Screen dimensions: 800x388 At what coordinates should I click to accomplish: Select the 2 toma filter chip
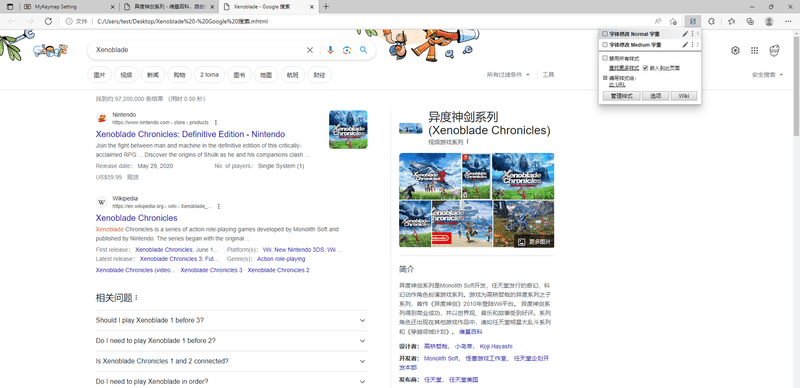click(209, 75)
